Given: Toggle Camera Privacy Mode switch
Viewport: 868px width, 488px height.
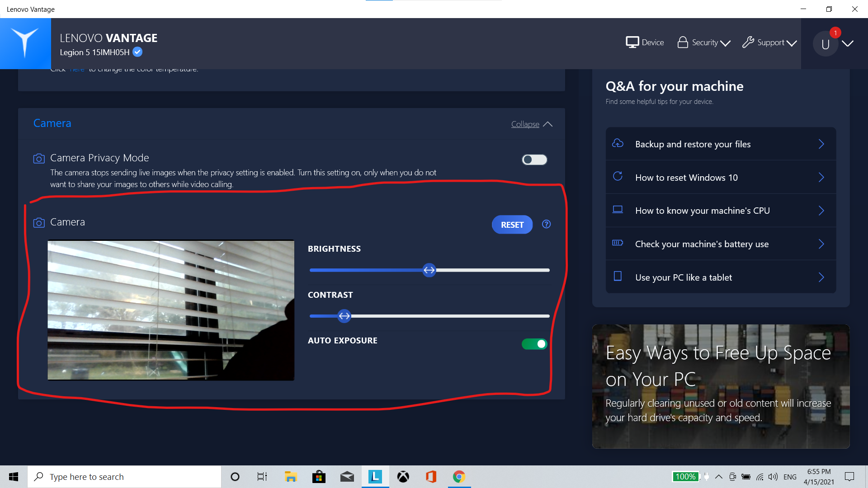Looking at the screenshot, I should coord(534,160).
